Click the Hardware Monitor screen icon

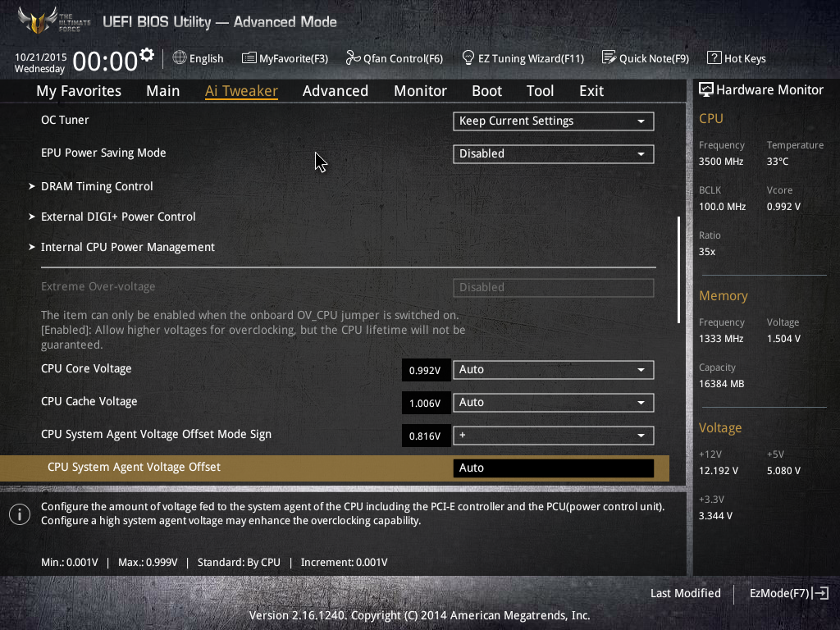705,89
